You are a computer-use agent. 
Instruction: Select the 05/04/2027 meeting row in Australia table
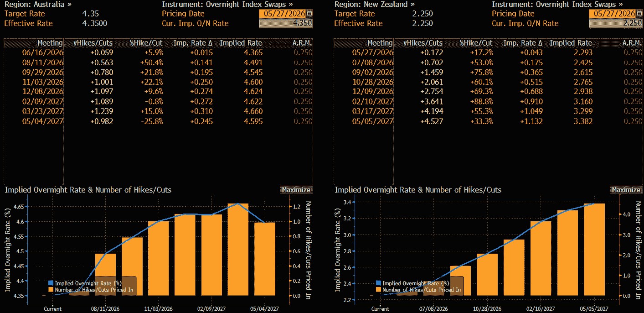[159, 121]
